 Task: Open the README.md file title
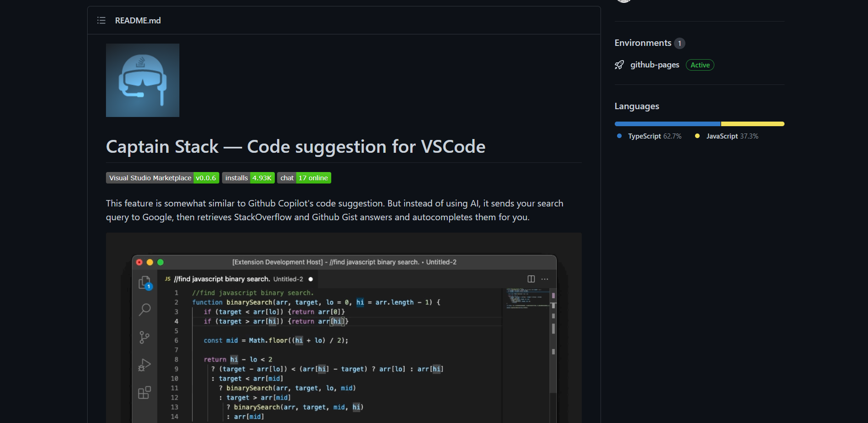coord(138,21)
